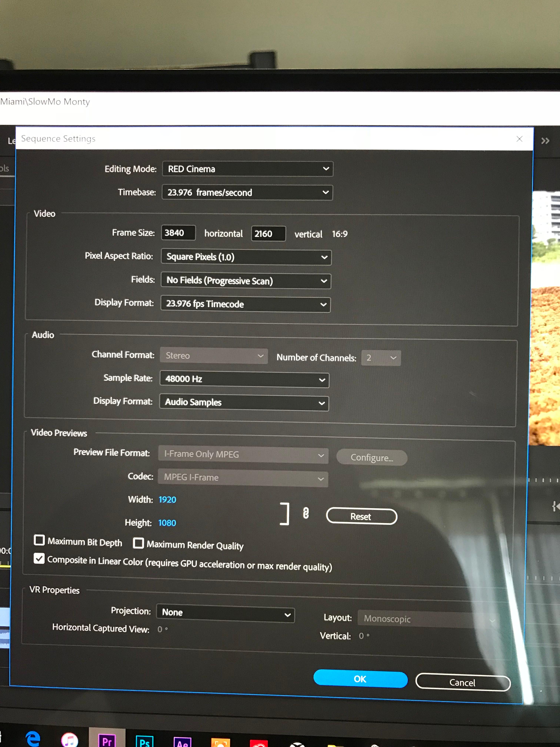
Task: Click the Configure... button
Action: [372, 458]
